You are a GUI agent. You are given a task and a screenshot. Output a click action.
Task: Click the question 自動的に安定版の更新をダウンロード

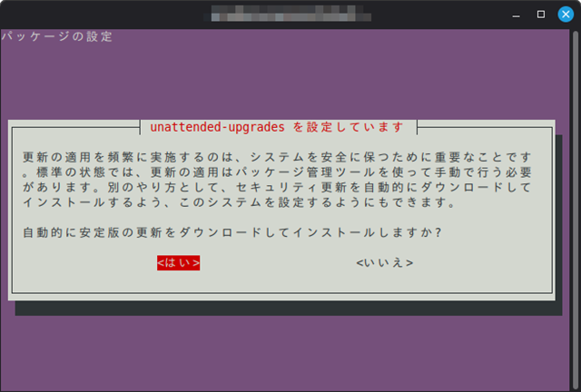(x=231, y=232)
